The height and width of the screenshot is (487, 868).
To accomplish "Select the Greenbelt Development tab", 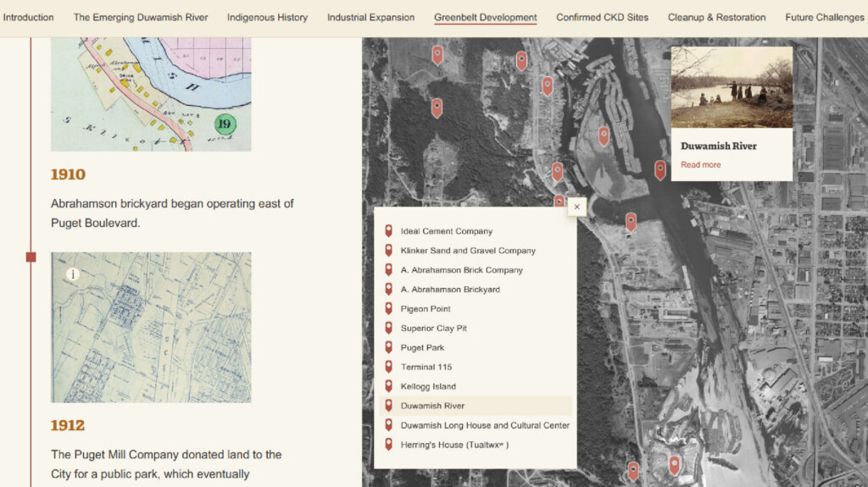I will click(486, 17).
